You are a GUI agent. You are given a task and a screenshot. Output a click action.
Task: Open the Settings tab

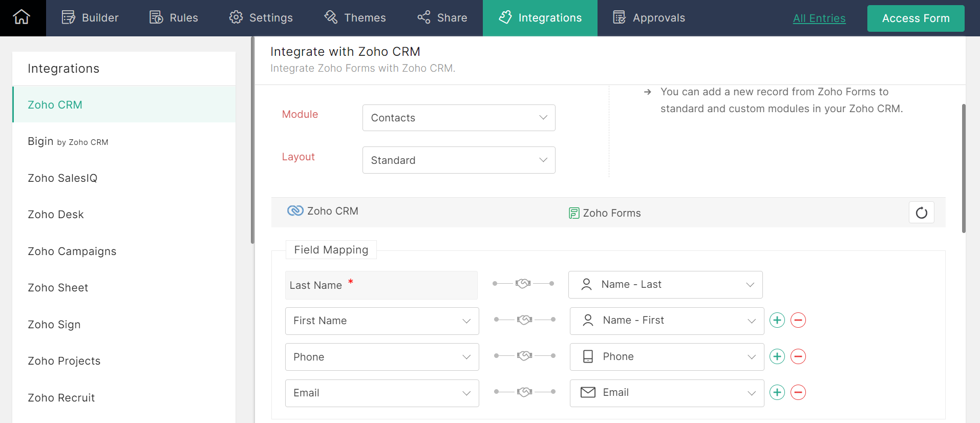click(x=261, y=18)
